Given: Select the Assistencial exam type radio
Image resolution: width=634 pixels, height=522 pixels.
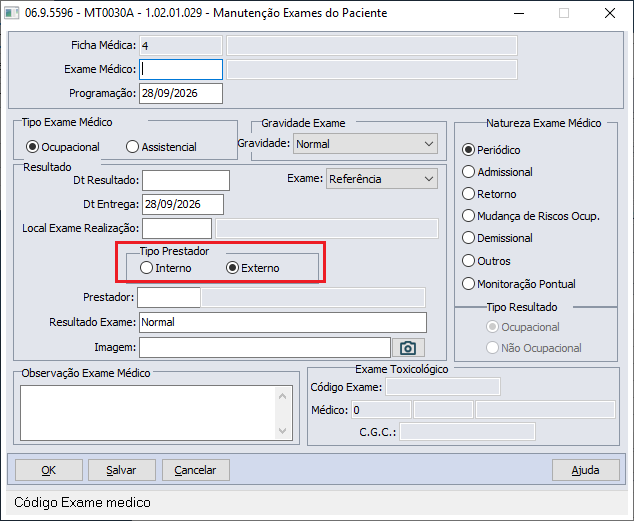Looking at the screenshot, I should click(161, 147).
